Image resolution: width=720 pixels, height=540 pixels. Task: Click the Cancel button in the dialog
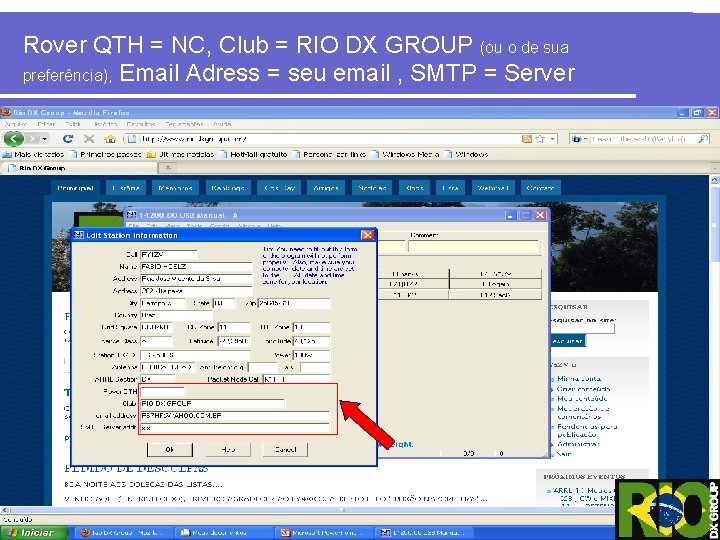(x=285, y=450)
